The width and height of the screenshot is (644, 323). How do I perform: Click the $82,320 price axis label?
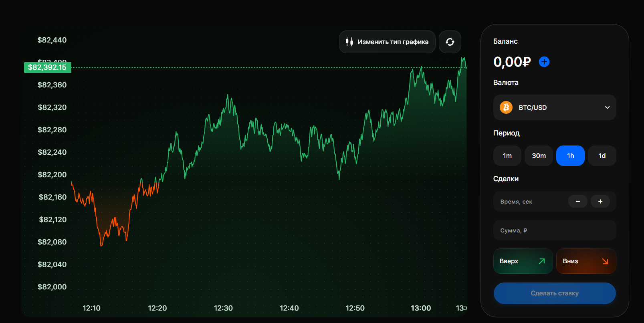click(x=52, y=107)
